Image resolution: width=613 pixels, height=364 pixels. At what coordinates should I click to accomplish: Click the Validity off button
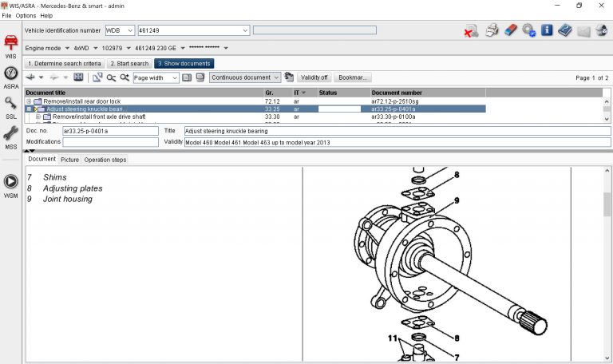[x=314, y=77]
